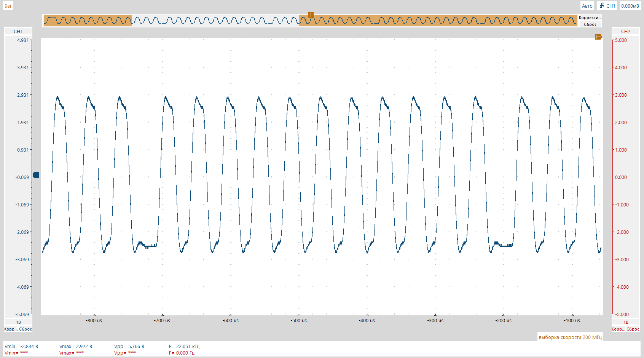Toggle the CH1 channel header
The image size is (644, 358).
[18, 31]
